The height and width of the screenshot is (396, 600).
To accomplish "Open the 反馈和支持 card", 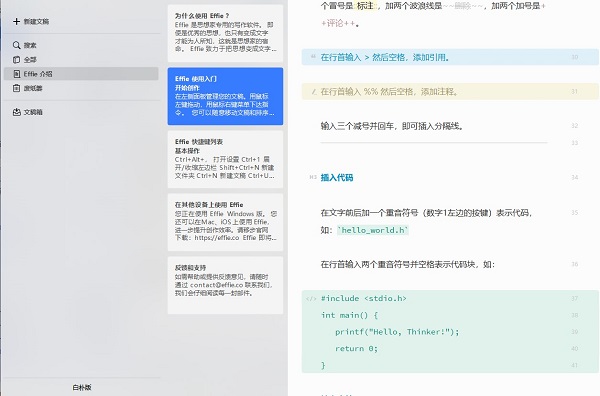I will click(225, 285).
